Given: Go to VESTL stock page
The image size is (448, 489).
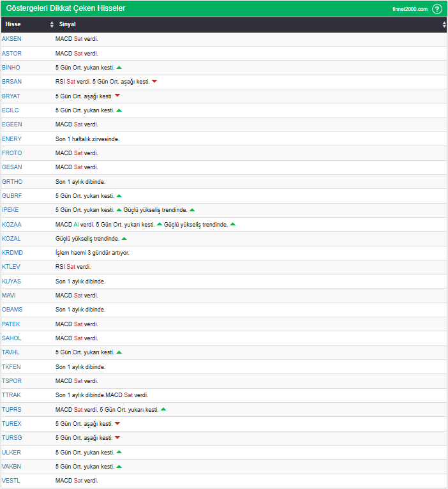Looking at the screenshot, I should pos(11,480).
